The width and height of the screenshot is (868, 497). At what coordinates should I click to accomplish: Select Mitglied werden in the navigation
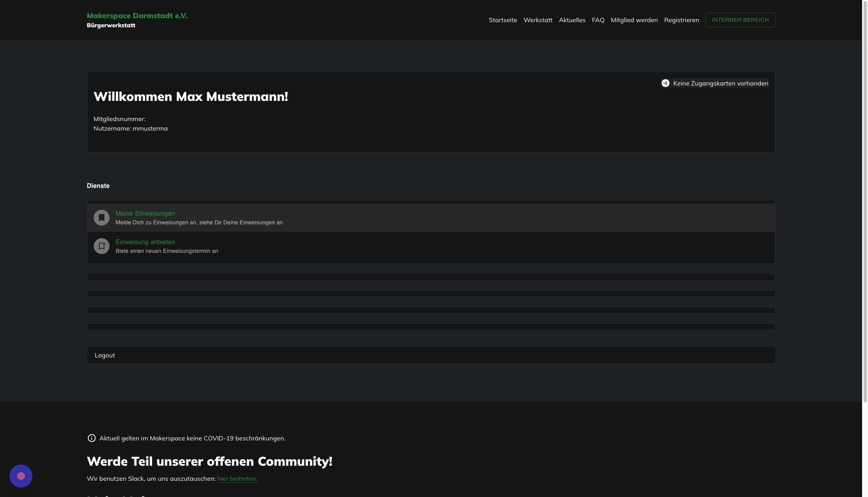click(x=634, y=20)
